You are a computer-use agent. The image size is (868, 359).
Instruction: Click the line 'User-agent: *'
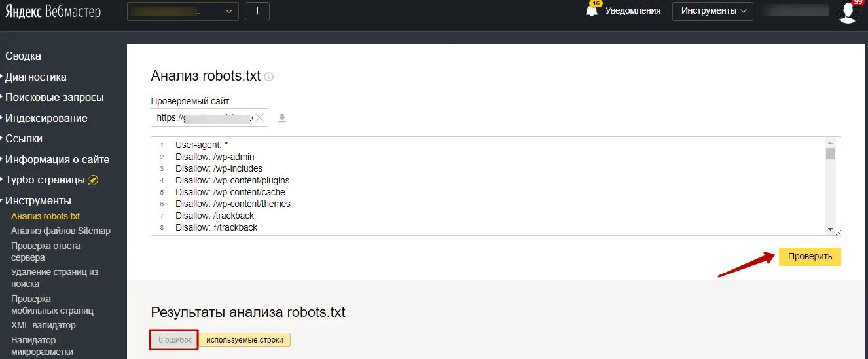click(202, 145)
